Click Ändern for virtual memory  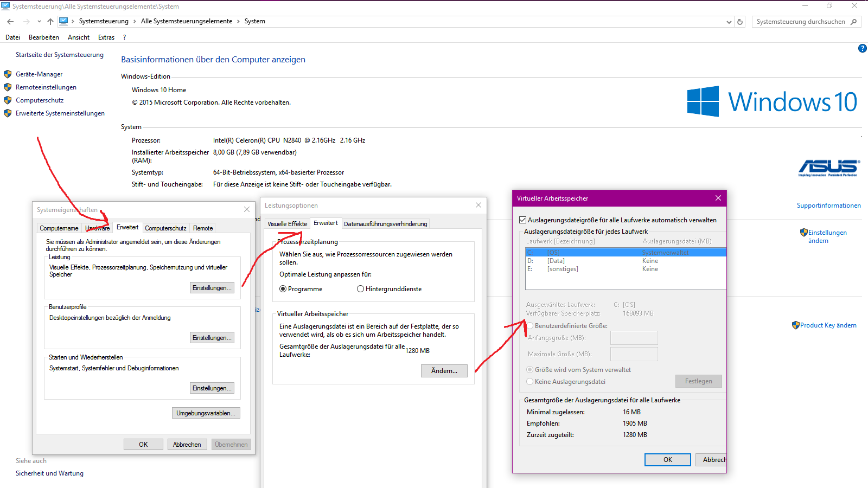tap(444, 371)
